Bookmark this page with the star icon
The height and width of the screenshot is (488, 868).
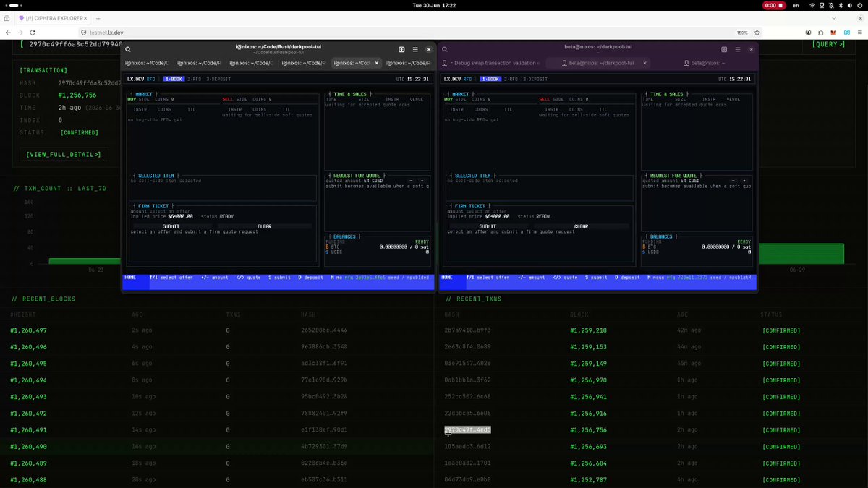point(759,33)
